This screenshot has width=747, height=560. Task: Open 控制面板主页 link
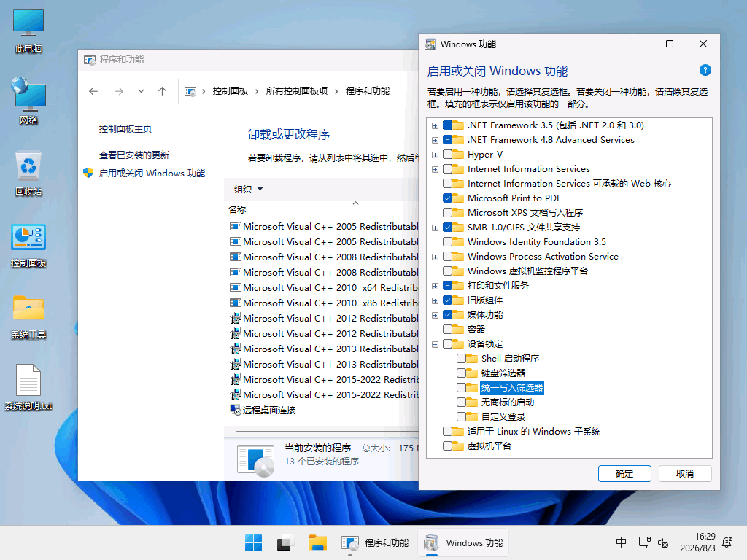click(125, 128)
